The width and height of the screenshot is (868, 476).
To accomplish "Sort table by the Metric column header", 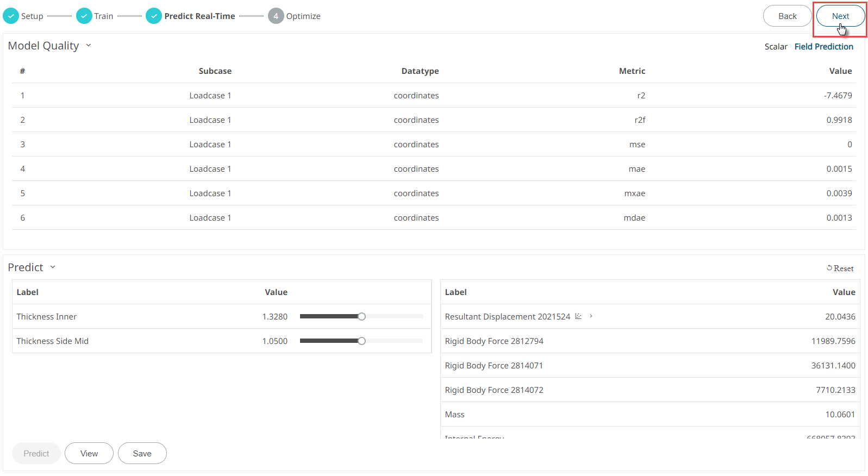I will point(632,71).
